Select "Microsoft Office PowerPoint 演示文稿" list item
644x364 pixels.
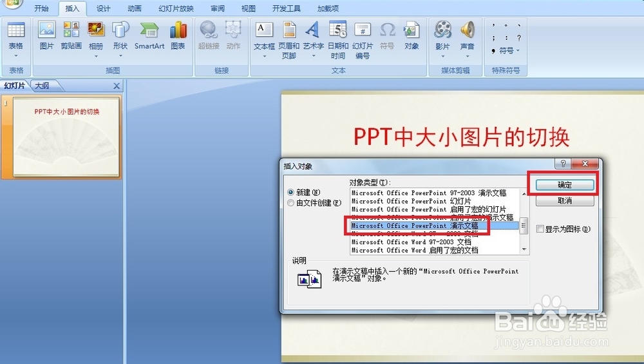coord(435,225)
